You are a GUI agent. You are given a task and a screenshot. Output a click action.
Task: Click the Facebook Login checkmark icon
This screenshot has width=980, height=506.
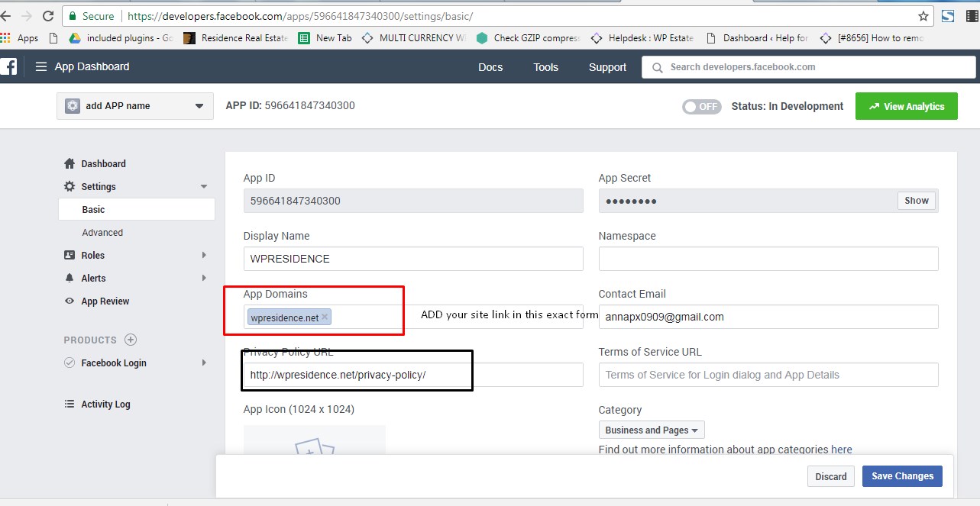coord(70,363)
